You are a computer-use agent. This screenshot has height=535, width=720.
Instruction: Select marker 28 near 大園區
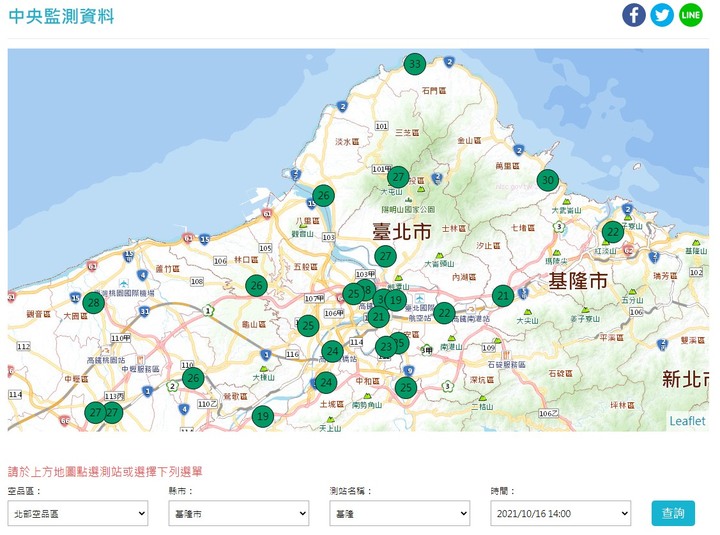click(94, 302)
